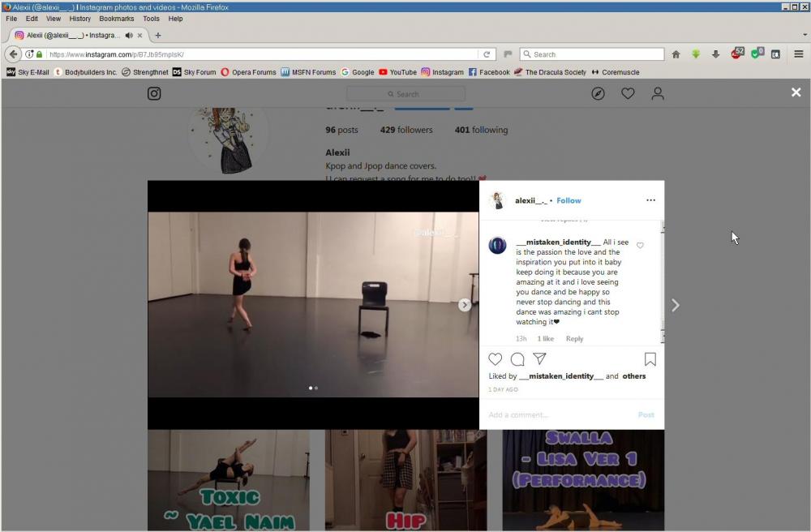The width and height of the screenshot is (811, 532).
Task: Go to Firefox home page icon
Action: point(676,54)
